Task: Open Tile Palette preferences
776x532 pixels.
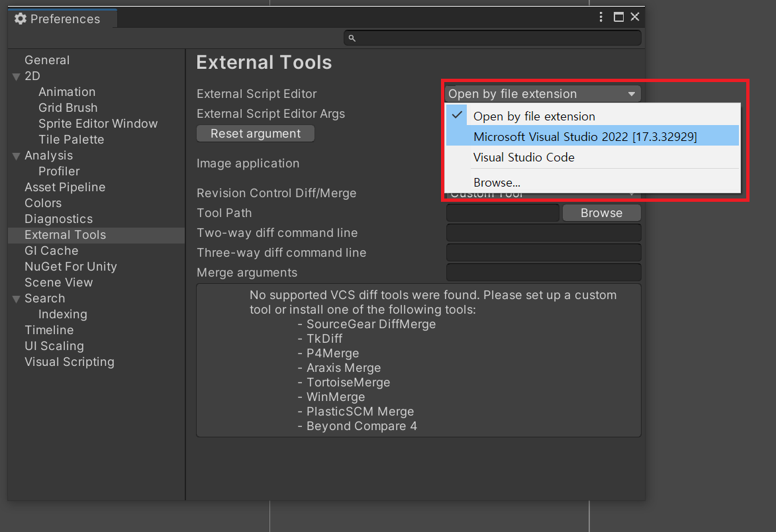Action: pos(72,140)
